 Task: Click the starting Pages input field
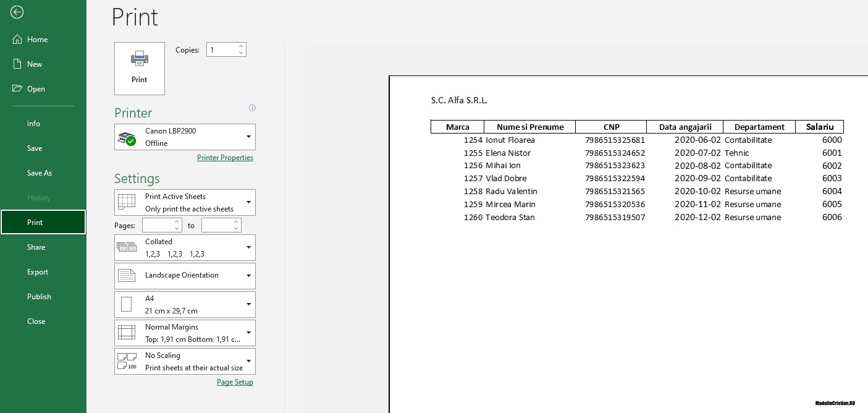pyautogui.click(x=159, y=225)
